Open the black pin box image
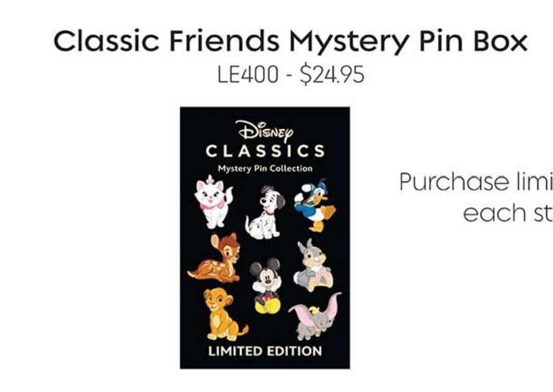553x392 pixels. coord(265,238)
